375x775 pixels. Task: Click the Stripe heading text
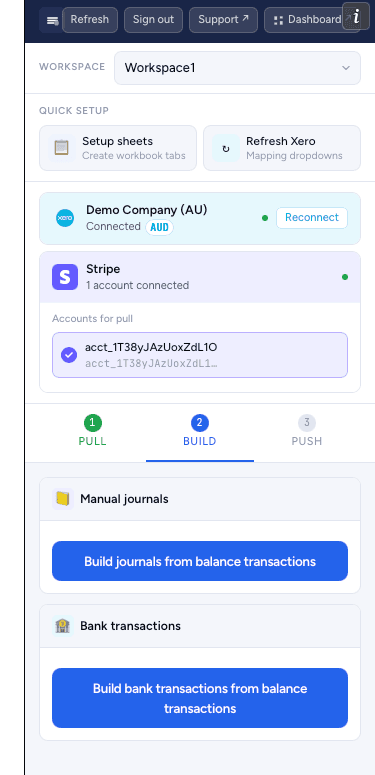click(x=103, y=269)
